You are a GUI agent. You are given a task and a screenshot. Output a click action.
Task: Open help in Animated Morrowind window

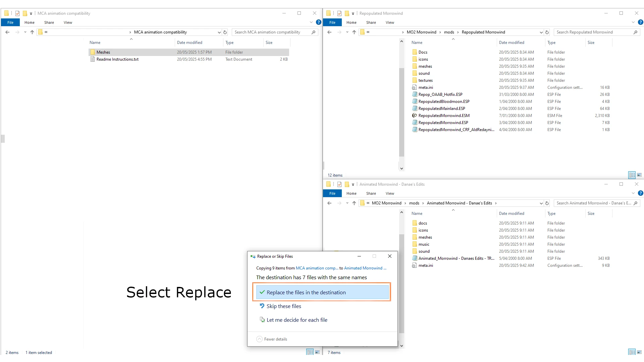[x=641, y=193]
